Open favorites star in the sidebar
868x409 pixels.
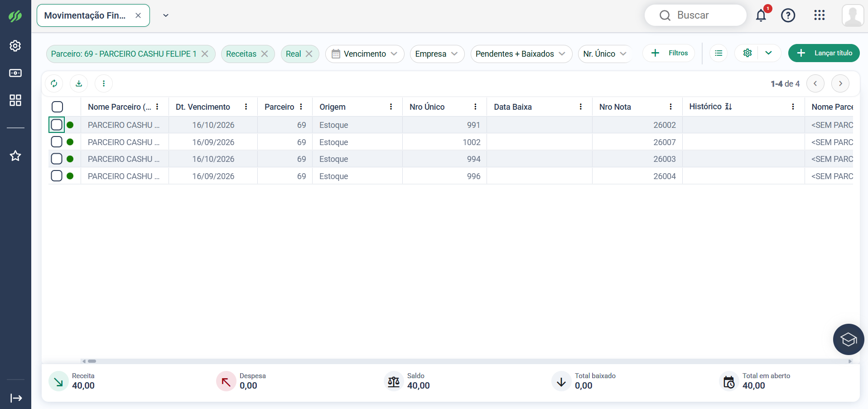(15, 156)
